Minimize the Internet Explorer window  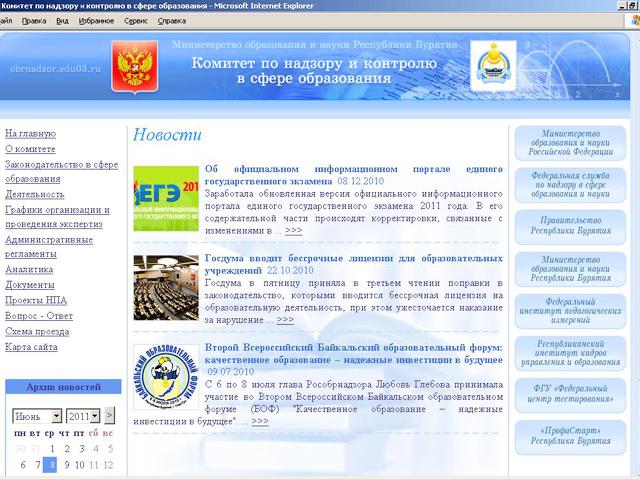(622, 5)
